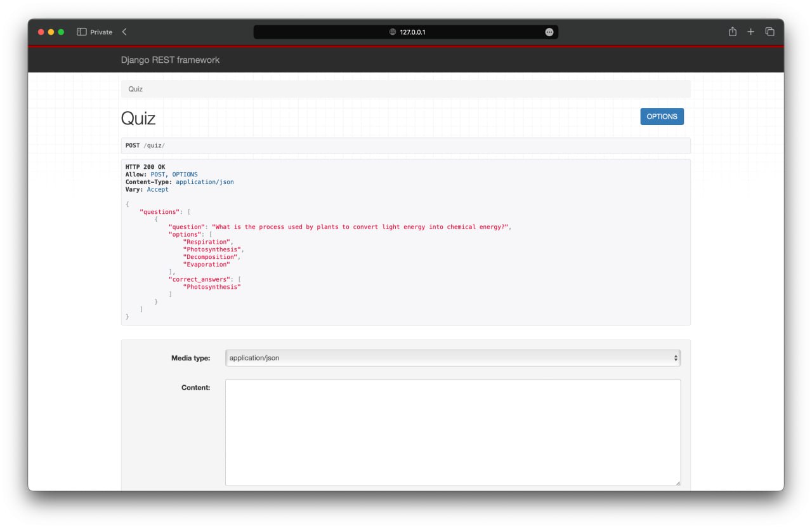Click the Private browsing label
Viewport: 812px width, 528px height.
coord(101,32)
